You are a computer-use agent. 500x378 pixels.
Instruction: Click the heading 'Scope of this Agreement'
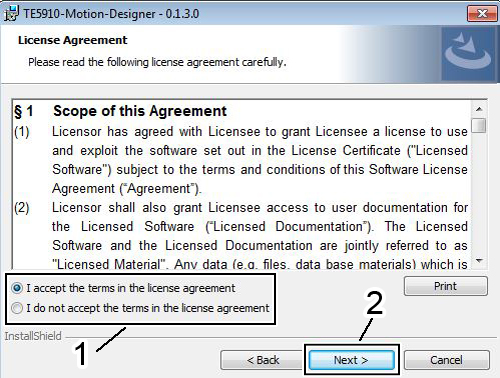point(140,111)
